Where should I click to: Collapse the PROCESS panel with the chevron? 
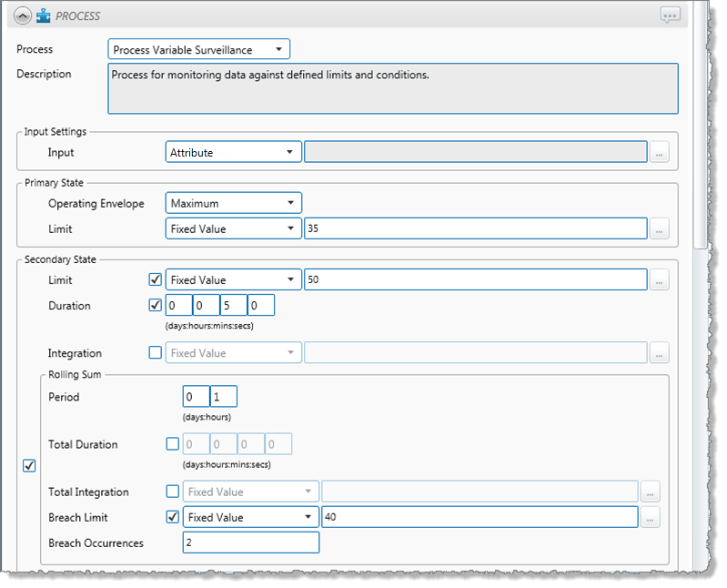(23, 15)
